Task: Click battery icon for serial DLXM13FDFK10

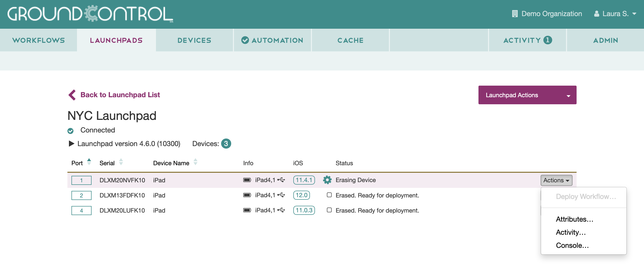Action: [247, 195]
